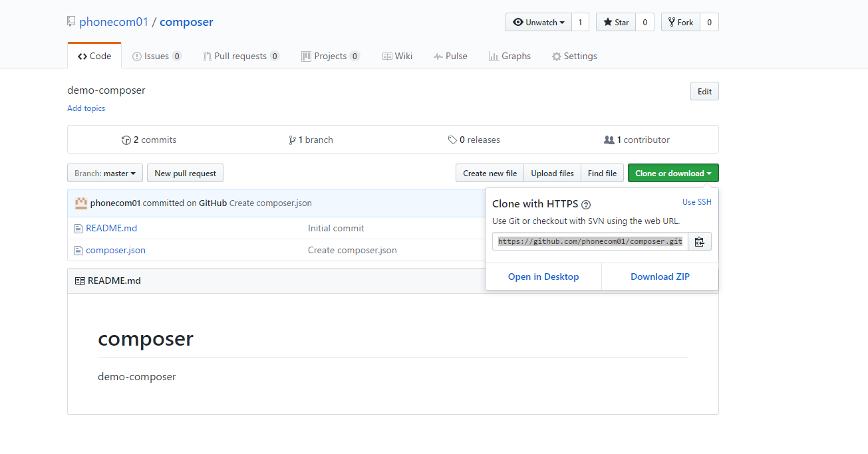Open the fork count next to Fork
Screen dimensions: 868x454
709,22
